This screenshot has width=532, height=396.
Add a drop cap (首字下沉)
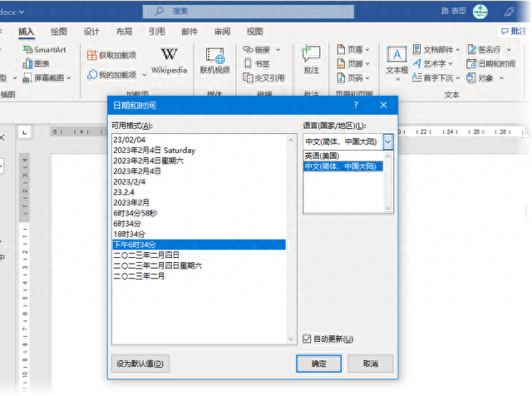point(433,77)
